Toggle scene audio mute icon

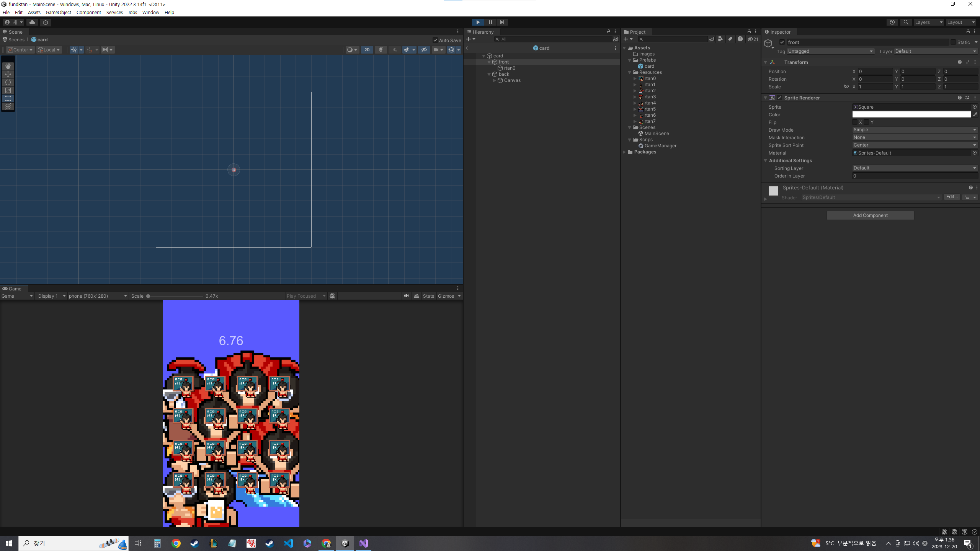click(395, 50)
